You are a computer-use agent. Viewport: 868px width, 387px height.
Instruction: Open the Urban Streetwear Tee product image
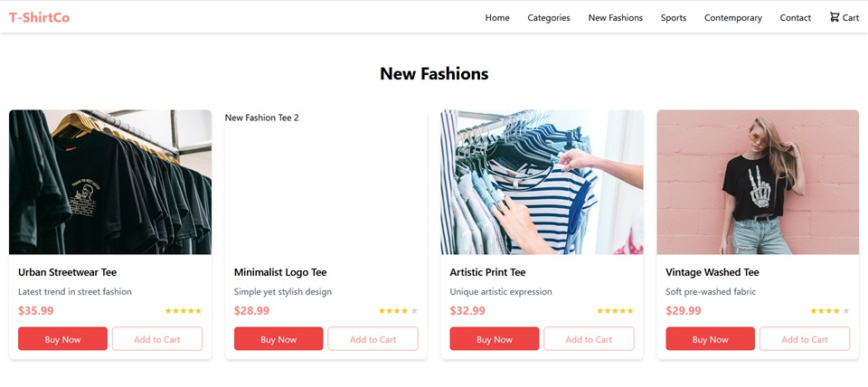[x=110, y=182]
